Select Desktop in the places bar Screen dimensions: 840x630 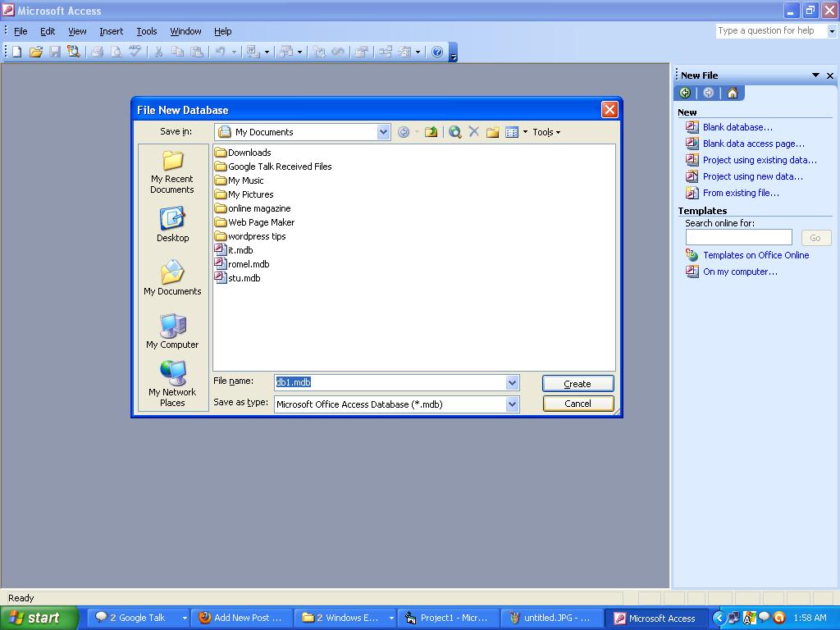pyautogui.click(x=172, y=225)
